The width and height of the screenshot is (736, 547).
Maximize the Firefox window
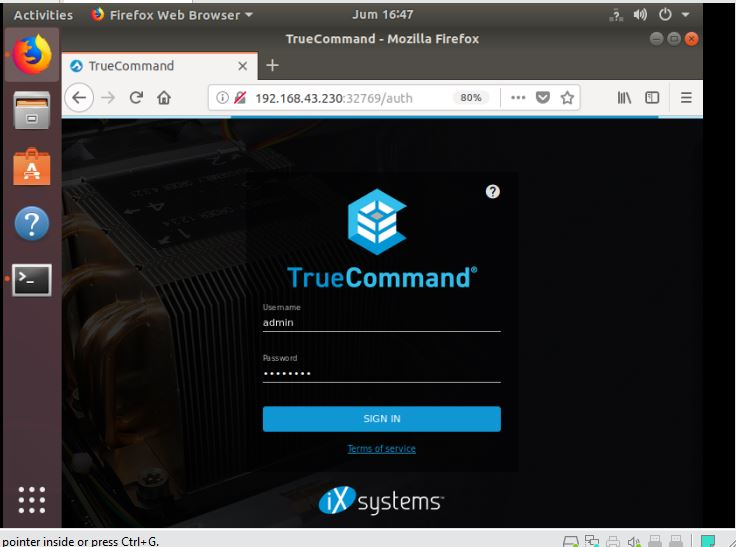coord(674,39)
